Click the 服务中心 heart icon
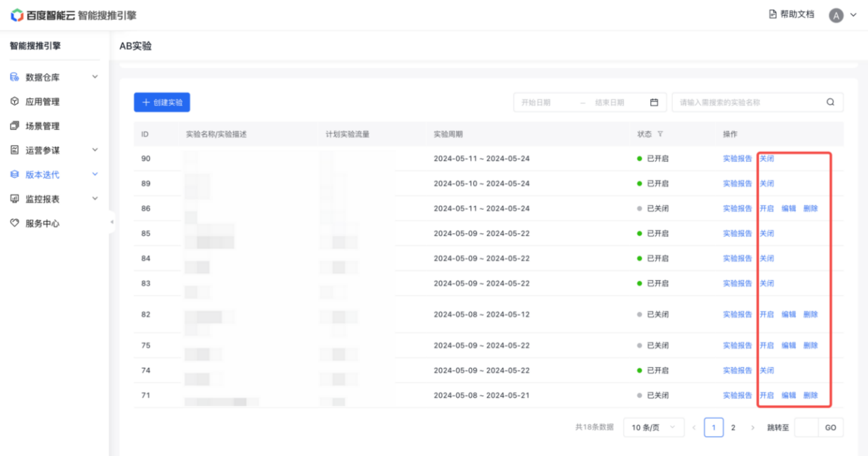 click(x=14, y=223)
